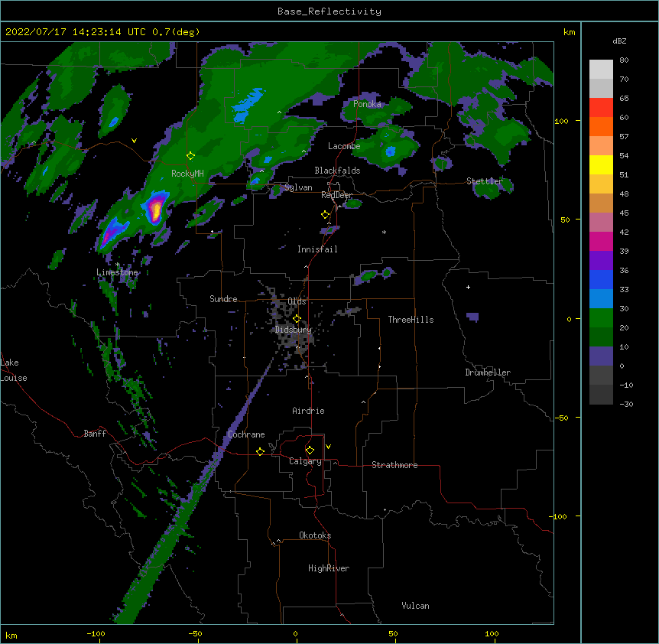Viewport: 659px width, 644px height.
Task: Pick the magenta swatch between 42 and 39
Action: (601, 241)
